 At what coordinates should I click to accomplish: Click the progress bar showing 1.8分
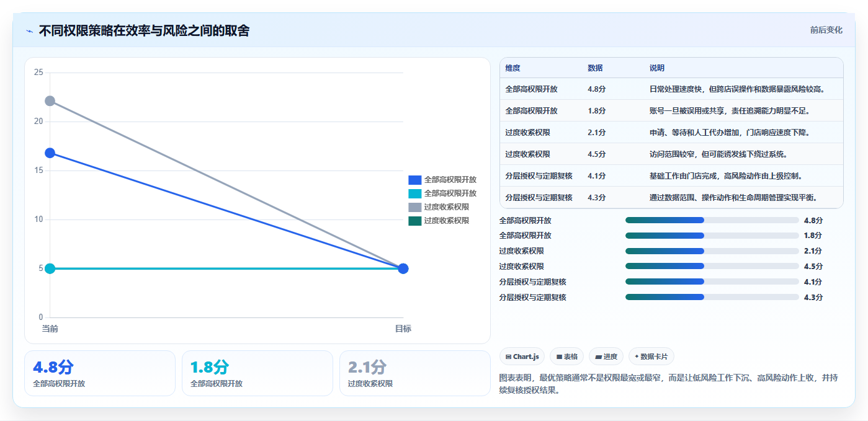(712, 236)
